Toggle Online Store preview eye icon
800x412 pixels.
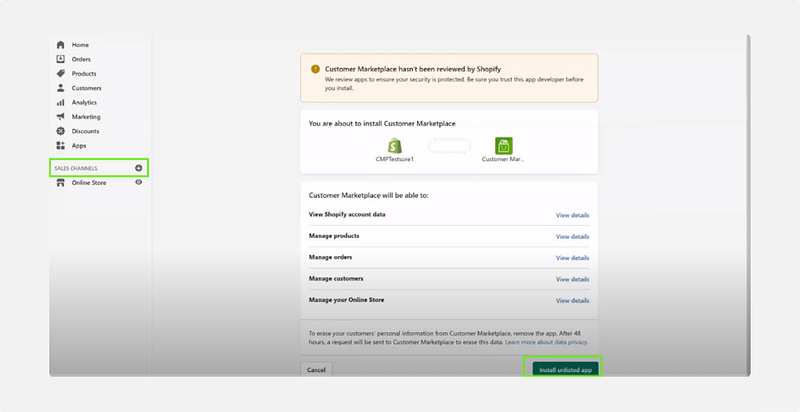point(139,182)
